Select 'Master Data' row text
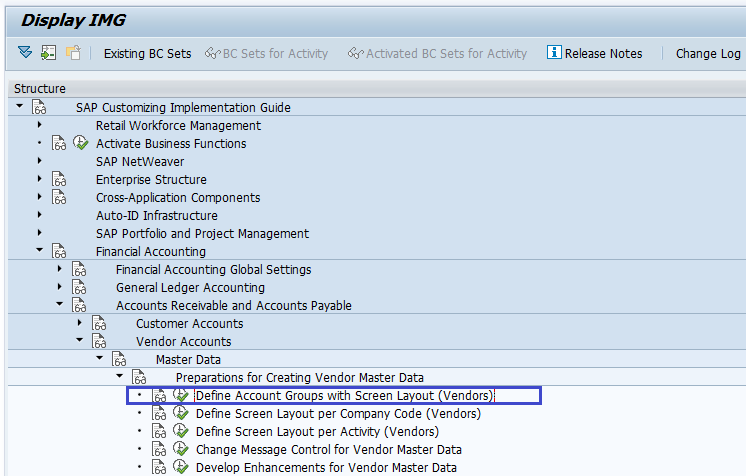Image resolution: width=746 pixels, height=476 pixels. pyautogui.click(x=188, y=360)
